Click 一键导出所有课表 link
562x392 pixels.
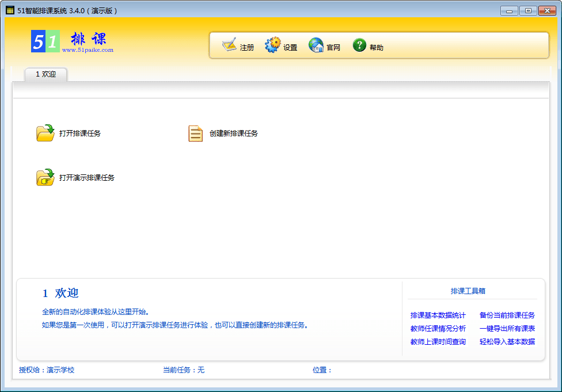[x=507, y=329]
